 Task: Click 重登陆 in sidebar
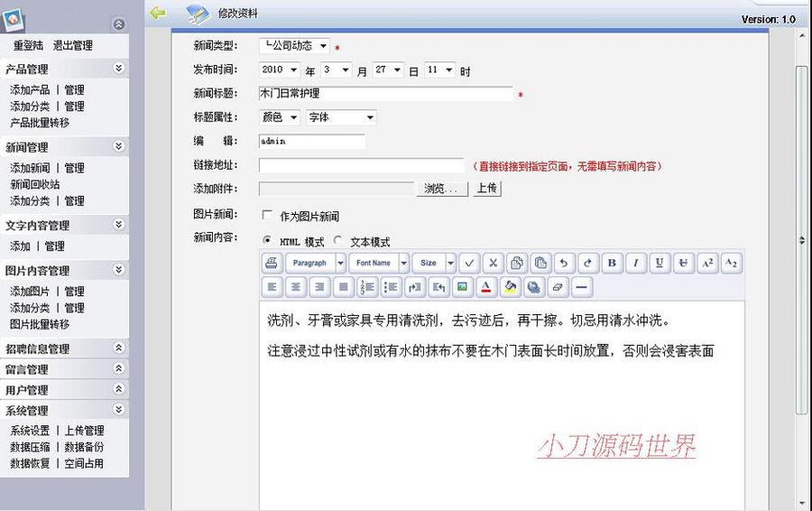(28, 46)
